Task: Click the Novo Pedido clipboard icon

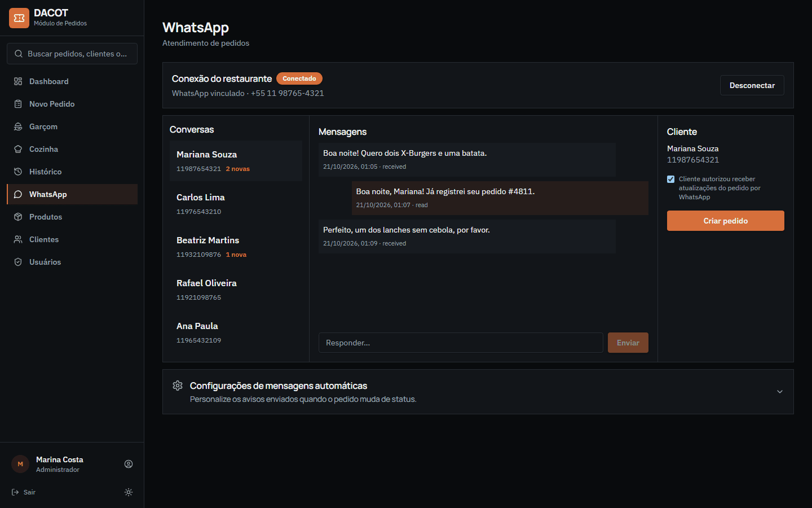Action: click(x=18, y=104)
